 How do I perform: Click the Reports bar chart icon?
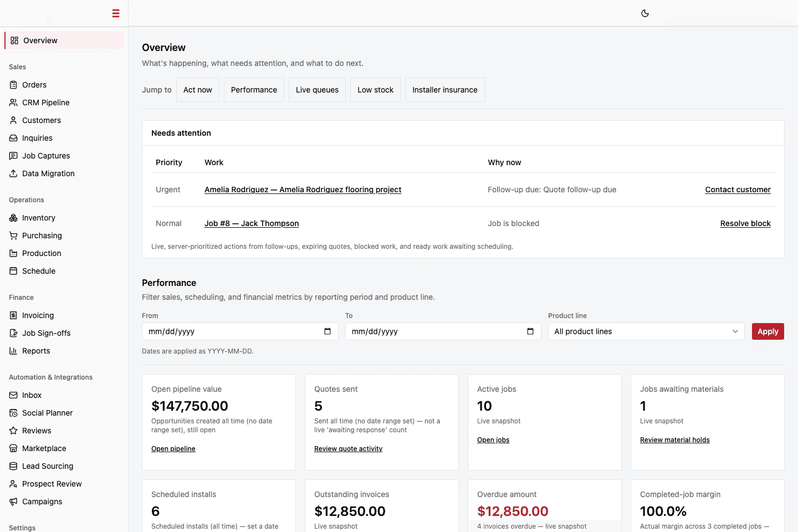point(13,351)
